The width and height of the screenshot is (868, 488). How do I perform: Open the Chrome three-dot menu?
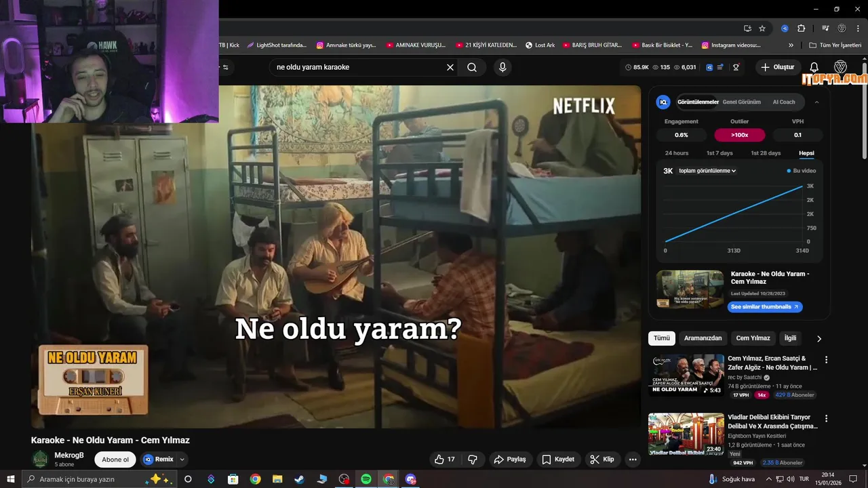pyautogui.click(x=858, y=28)
